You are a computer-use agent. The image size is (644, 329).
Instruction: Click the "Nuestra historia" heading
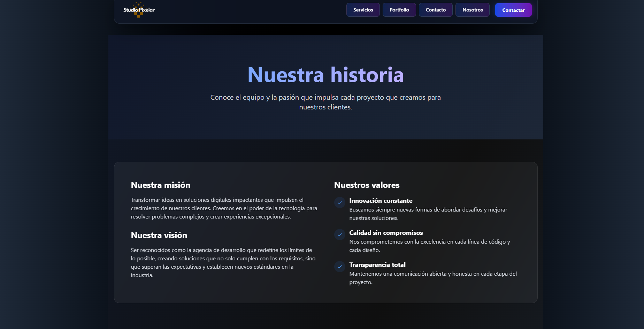click(325, 75)
